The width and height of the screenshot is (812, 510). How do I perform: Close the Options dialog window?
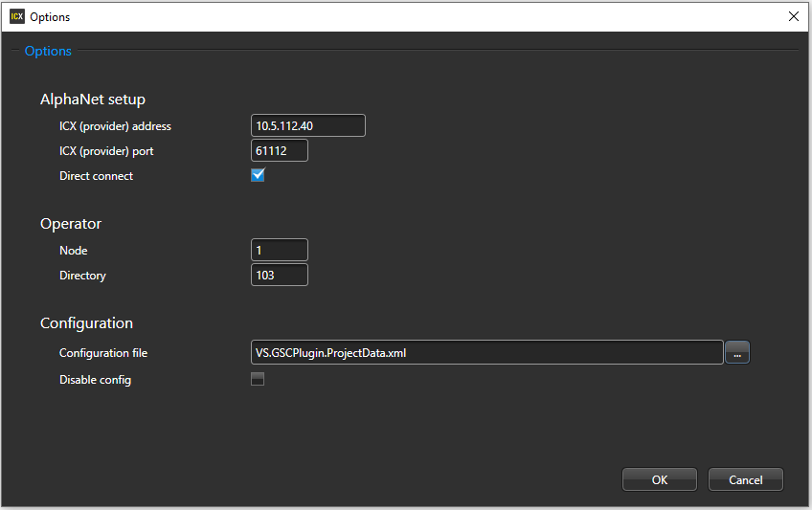(794, 16)
